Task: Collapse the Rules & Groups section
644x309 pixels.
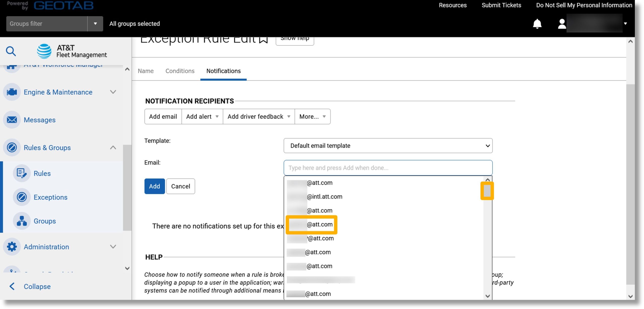Action: pyautogui.click(x=113, y=147)
